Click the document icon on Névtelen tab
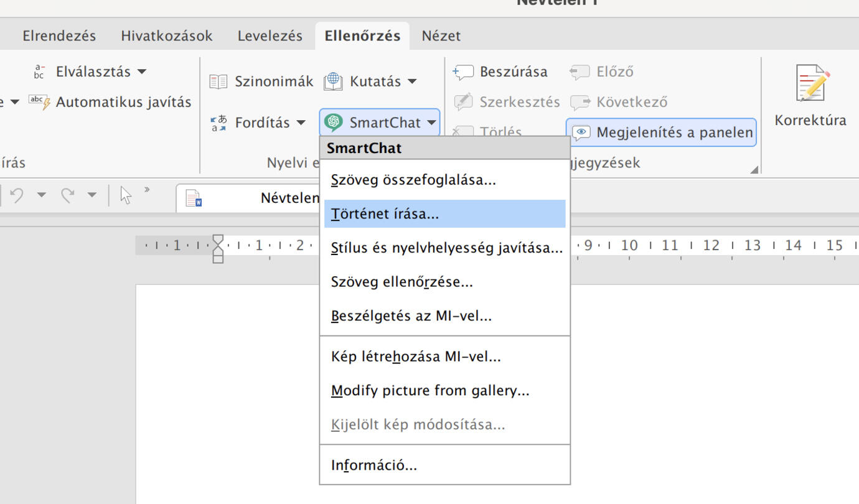The width and height of the screenshot is (859, 504). click(x=194, y=198)
